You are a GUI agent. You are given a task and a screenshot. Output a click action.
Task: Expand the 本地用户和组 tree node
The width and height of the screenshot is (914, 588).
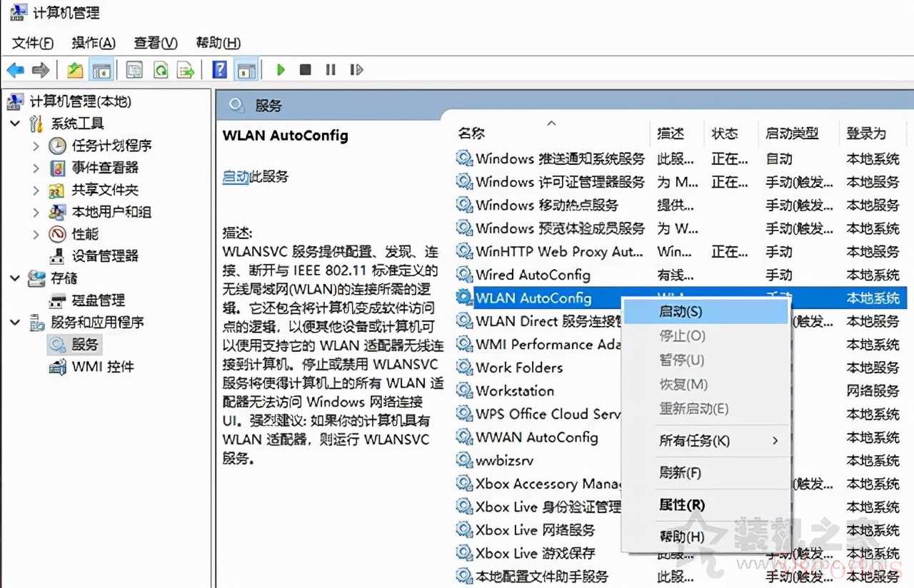click(x=36, y=213)
